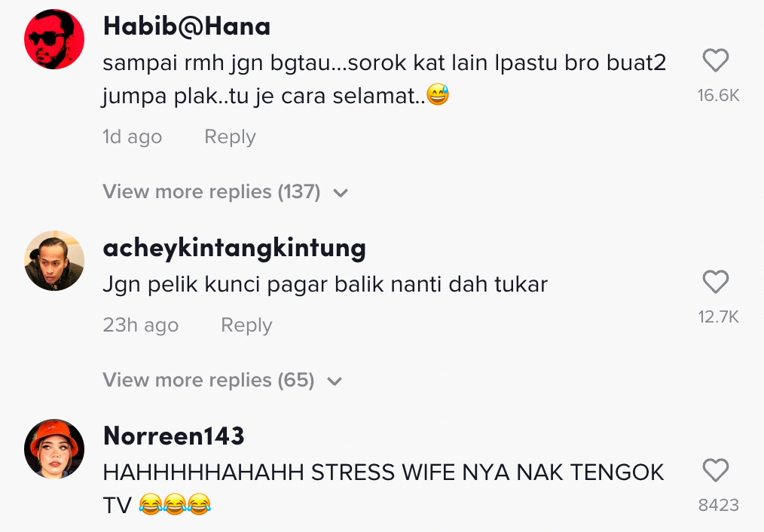Tap the heart on acheykintangkintung's comment
This screenshot has width=764, height=532.
[x=715, y=282]
